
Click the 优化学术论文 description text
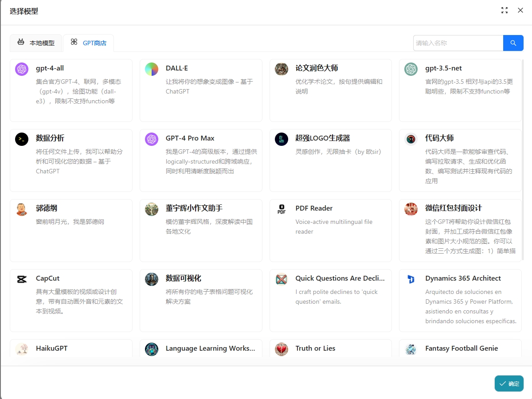point(339,86)
